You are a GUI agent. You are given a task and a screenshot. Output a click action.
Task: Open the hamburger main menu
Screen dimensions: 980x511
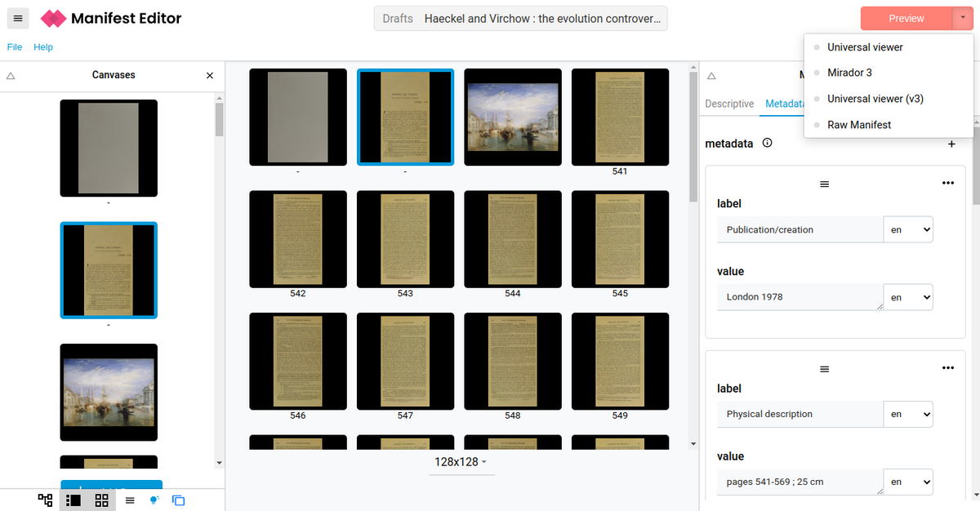pyautogui.click(x=18, y=18)
